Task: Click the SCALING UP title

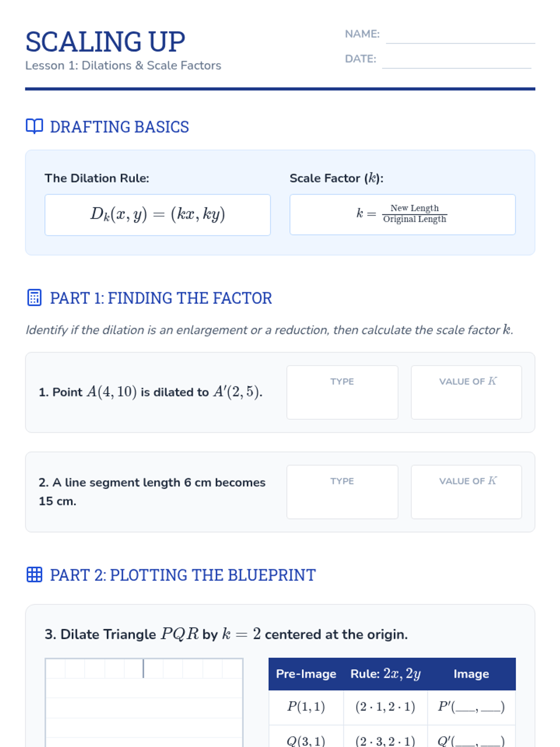Action: tap(105, 42)
